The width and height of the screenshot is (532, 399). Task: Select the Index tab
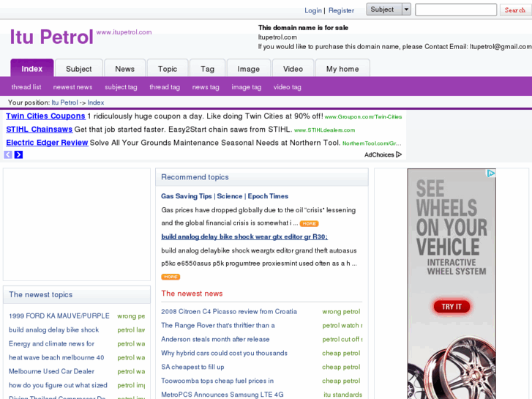point(32,69)
